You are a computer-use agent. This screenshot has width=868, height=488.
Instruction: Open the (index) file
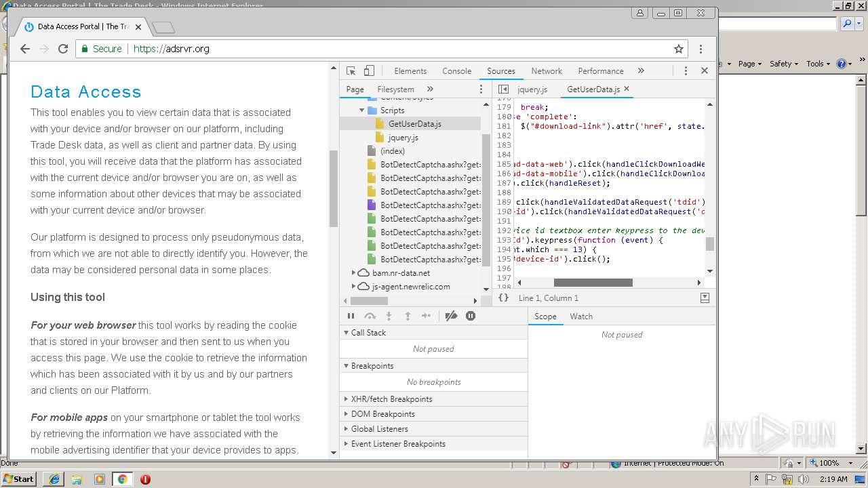click(393, 150)
